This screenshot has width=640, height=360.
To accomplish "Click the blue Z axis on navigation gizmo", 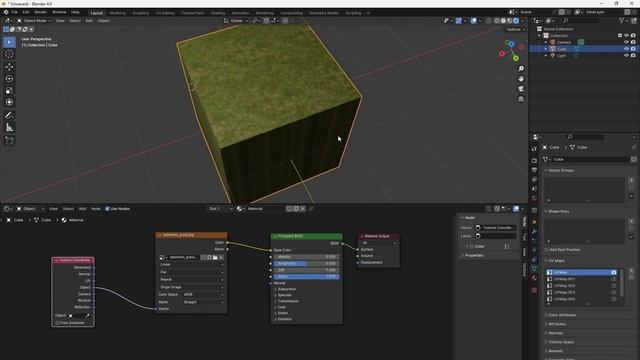I will tap(511, 44).
